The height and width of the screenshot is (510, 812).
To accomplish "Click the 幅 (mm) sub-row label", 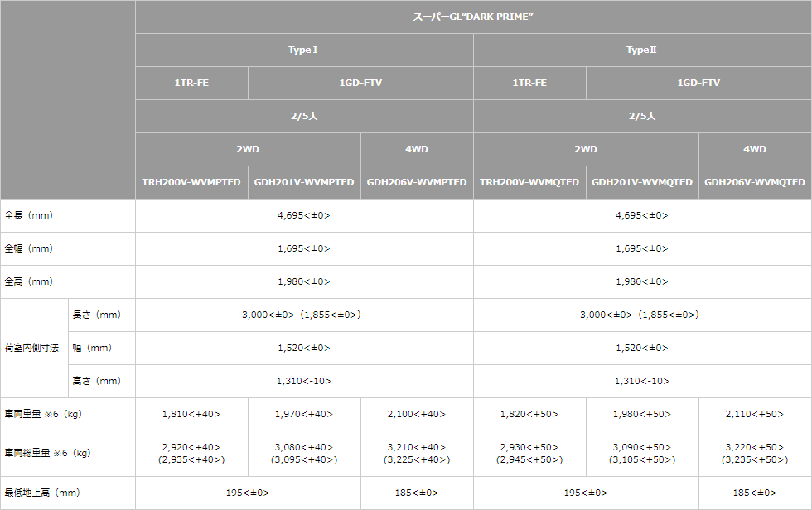I will tap(101, 348).
